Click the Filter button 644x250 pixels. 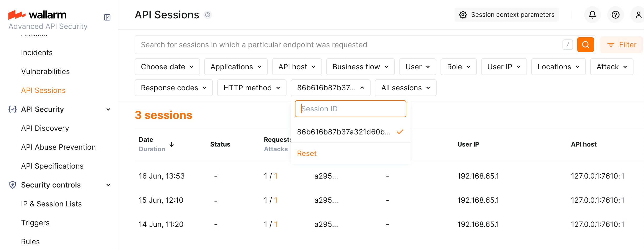coord(622,45)
